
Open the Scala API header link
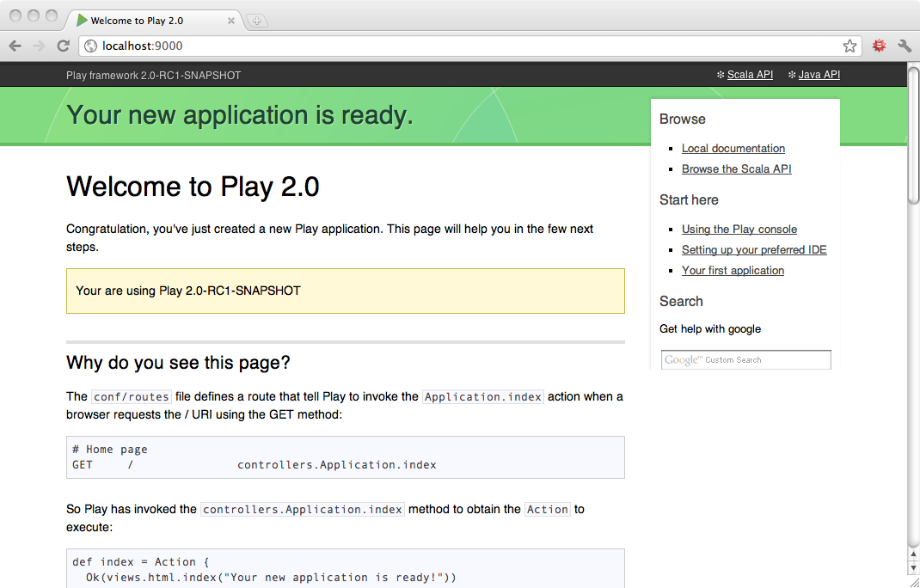click(x=750, y=75)
